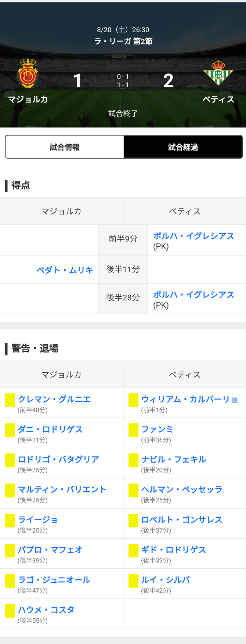Click the ファンミ player link
Image resolution: width=246 pixels, height=644 pixels.
pyautogui.click(x=157, y=430)
